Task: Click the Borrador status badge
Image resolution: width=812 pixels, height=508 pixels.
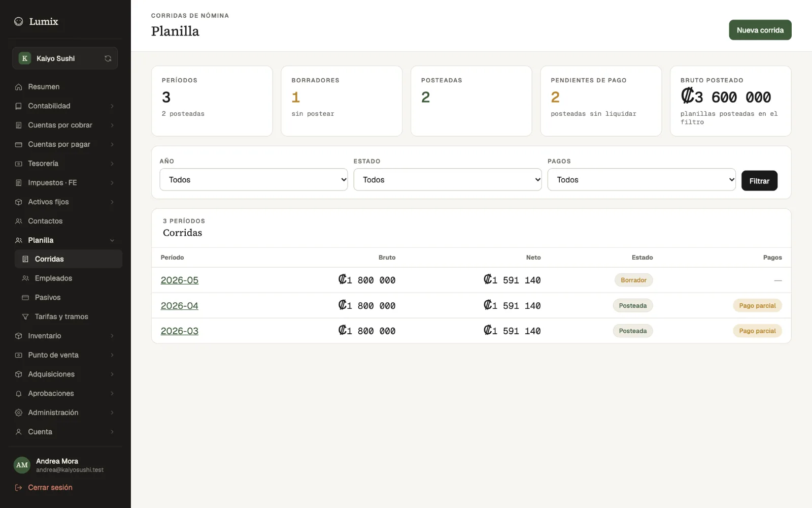Action: tap(633, 280)
